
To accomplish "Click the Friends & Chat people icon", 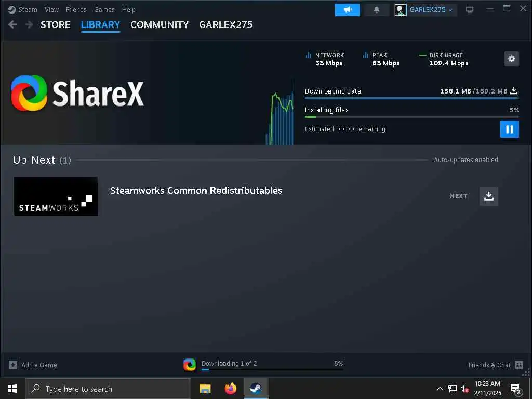I will click(x=519, y=365).
